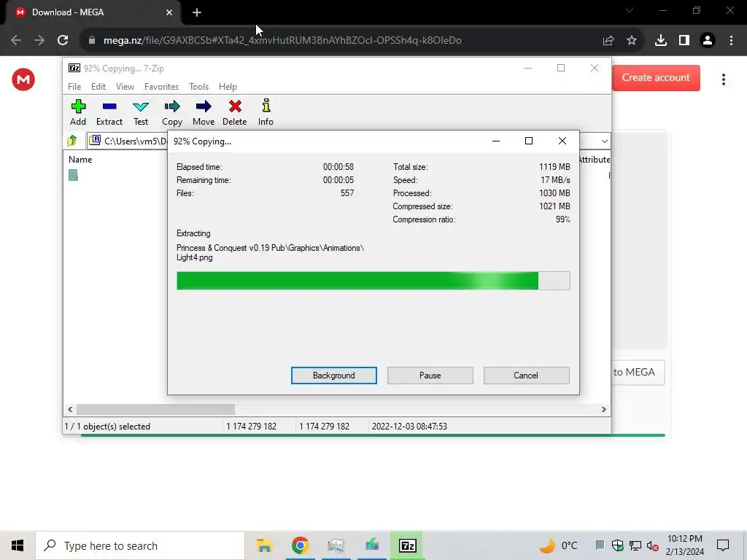This screenshot has width=747, height=560.
Task: Close the Download - MEGA tab
Action: [169, 12]
